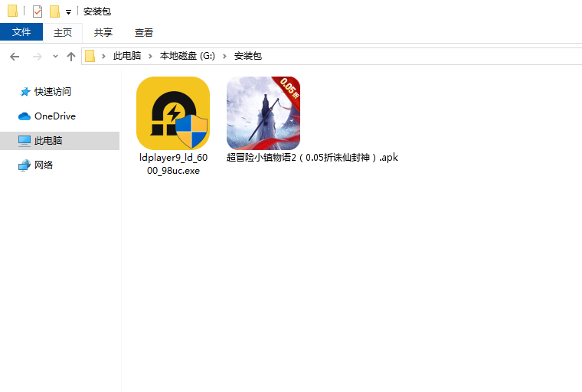Click the OneDrive cloud icon

click(x=25, y=116)
